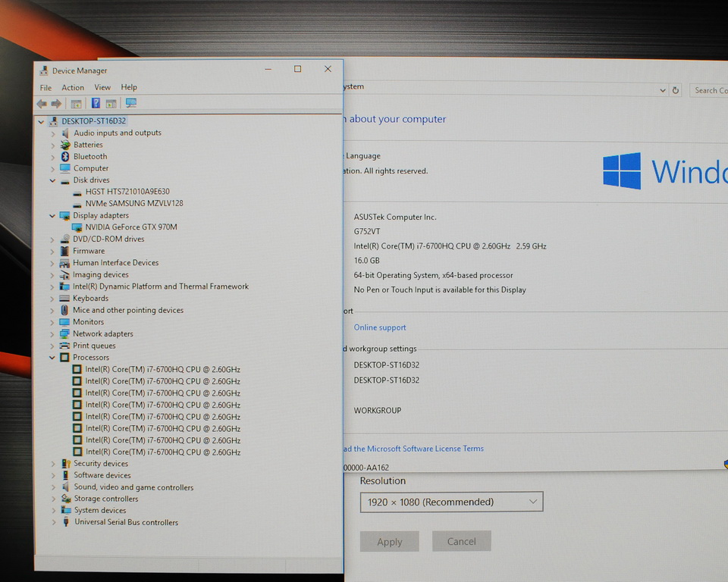
Task: Open the Resolution 1920 × 1080 dropdown
Action: [451, 502]
